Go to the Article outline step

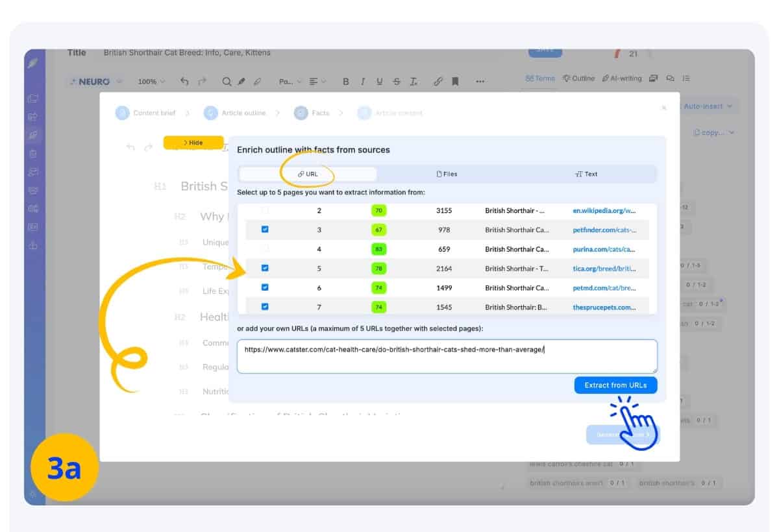click(234, 113)
